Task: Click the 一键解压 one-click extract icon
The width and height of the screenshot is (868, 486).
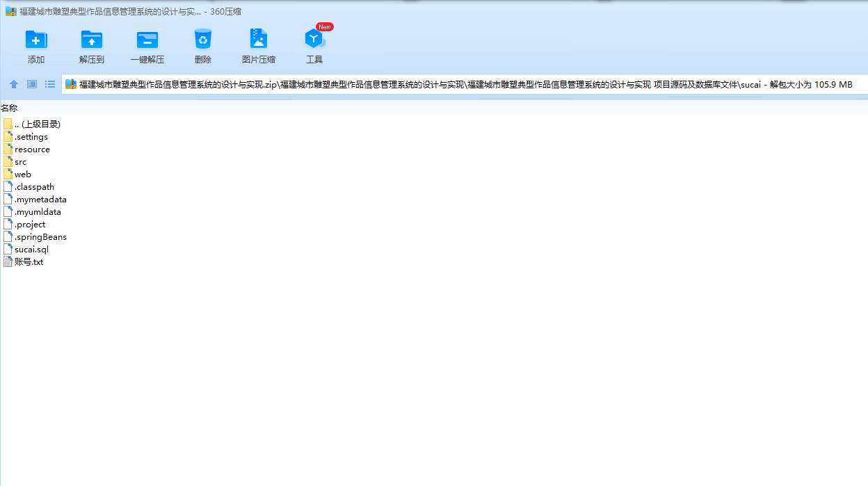Action: 147,40
